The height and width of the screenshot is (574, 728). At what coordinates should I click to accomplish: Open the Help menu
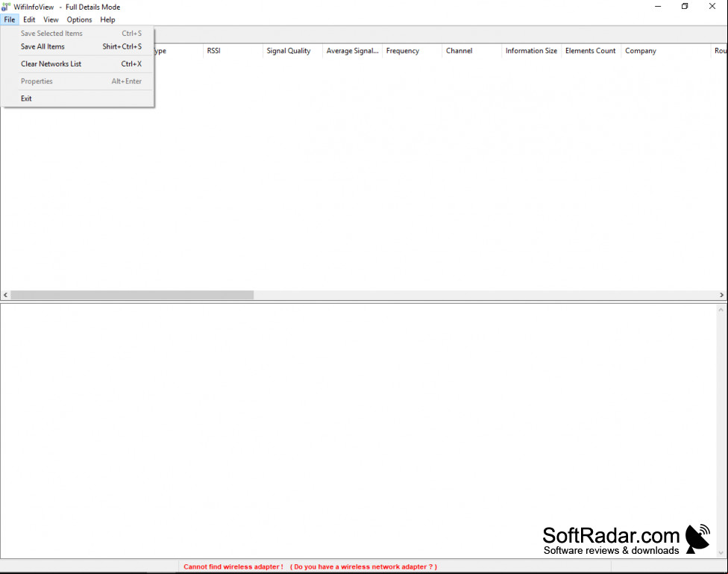coord(107,19)
